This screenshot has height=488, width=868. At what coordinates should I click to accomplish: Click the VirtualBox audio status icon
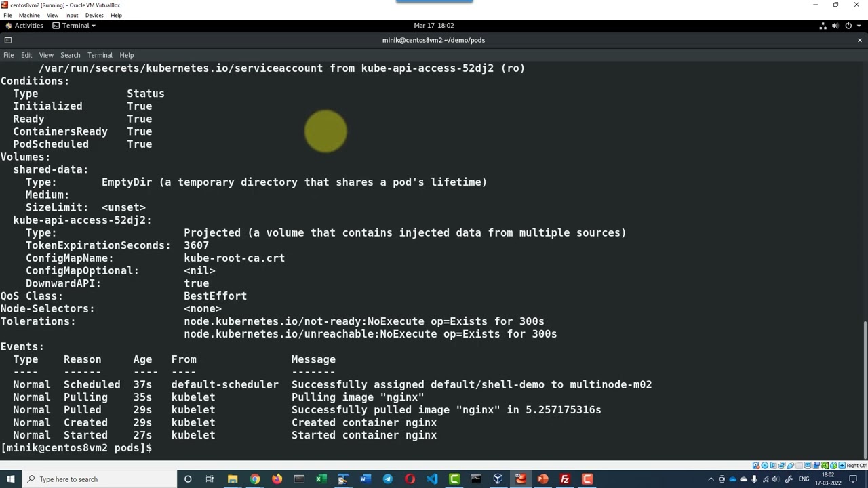pos(773,465)
